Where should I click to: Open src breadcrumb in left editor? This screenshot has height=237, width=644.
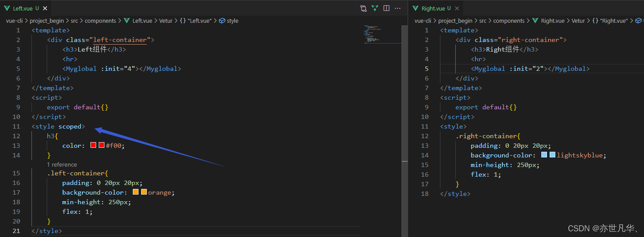(74, 21)
